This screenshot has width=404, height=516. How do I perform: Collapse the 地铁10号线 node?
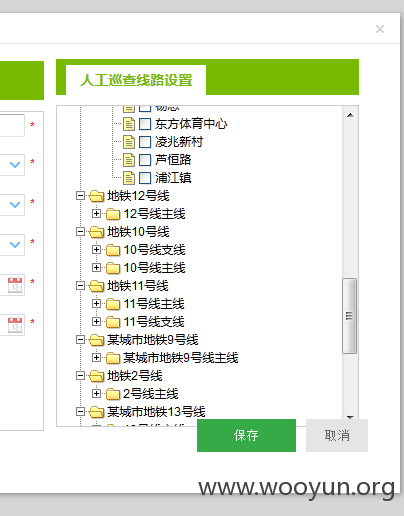[x=80, y=232]
